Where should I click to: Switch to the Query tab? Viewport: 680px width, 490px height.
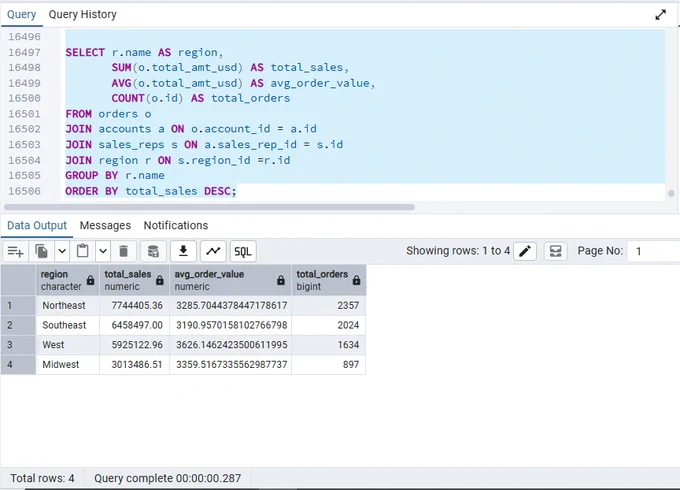[21, 14]
